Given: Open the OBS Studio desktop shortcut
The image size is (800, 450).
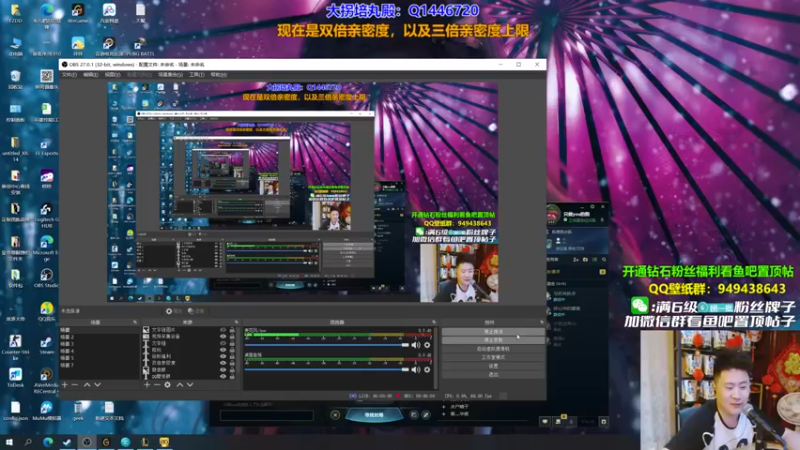Looking at the screenshot, I should pyautogui.click(x=46, y=278).
